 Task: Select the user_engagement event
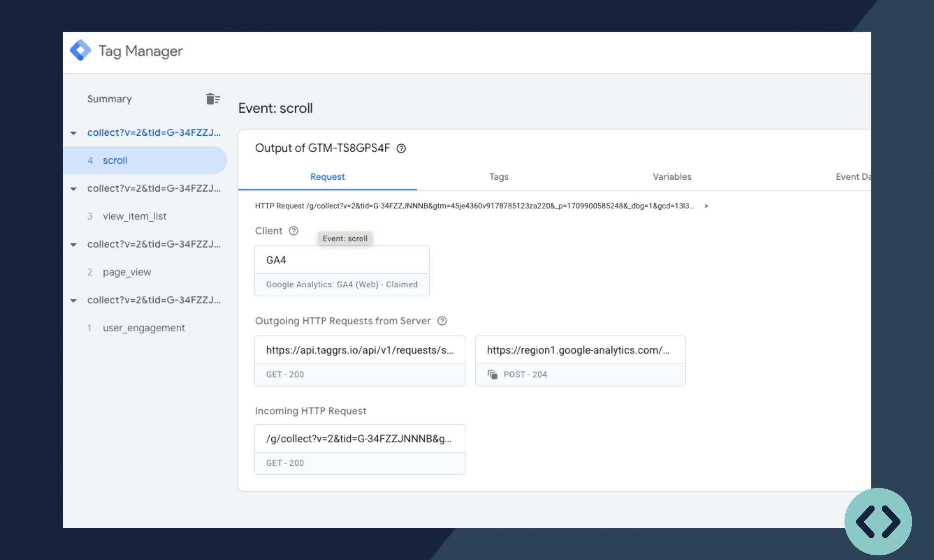pos(144,328)
